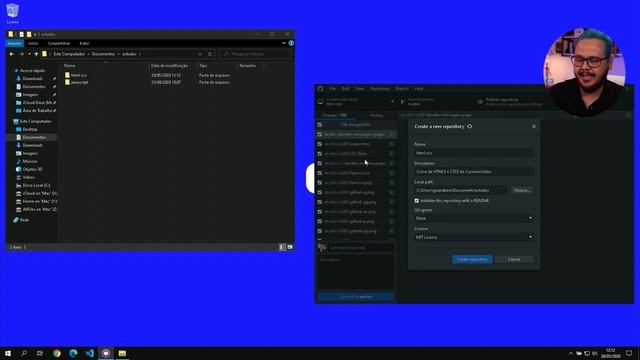Open the Current branch dropdown
Viewport: 640px width, 360px height.
(435, 102)
